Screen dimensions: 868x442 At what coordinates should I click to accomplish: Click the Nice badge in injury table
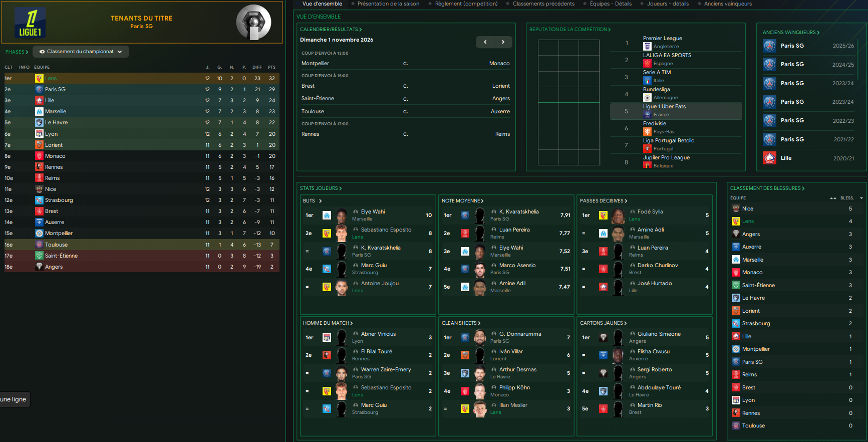click(736, 208)
